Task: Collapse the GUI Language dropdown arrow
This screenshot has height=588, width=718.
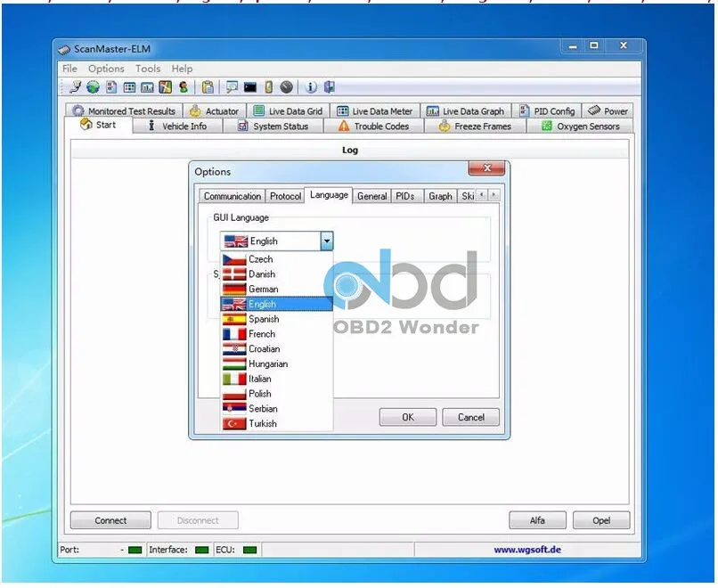Action: [327, 241]
